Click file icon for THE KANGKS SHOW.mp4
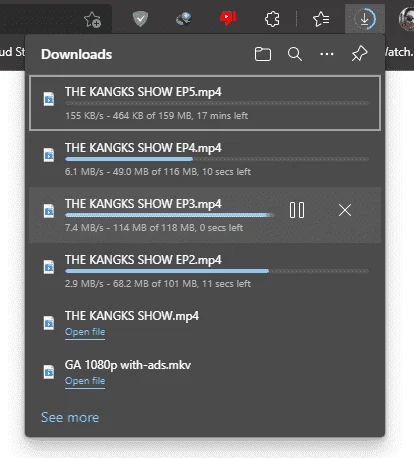Viewport: 414px width, 458px height. coord(49,323)
